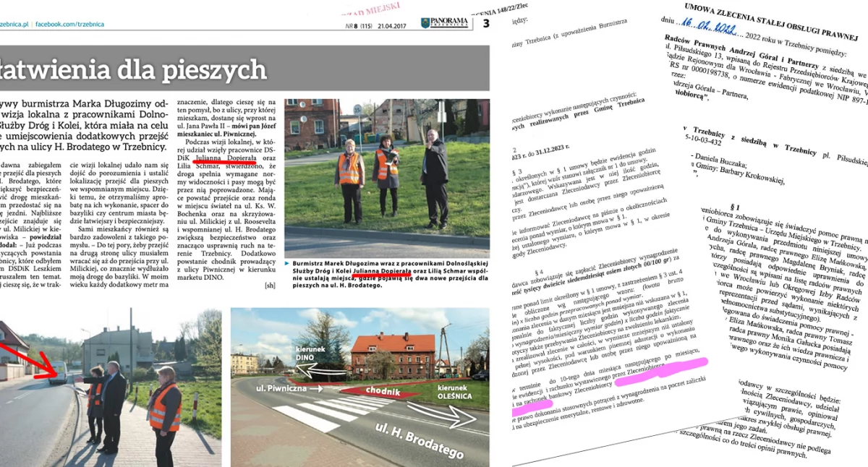Click the '§ 3' marker in middle document

pos(516,173)
